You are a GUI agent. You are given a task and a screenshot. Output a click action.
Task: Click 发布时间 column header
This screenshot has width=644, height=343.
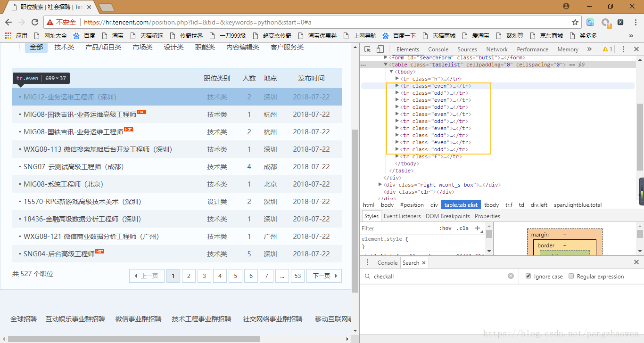point(311,78)
